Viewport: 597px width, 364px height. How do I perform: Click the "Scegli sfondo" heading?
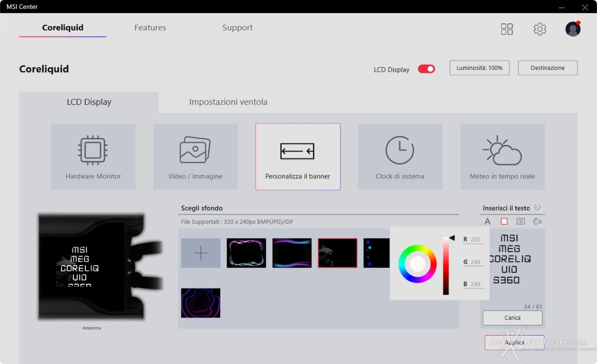202,208
